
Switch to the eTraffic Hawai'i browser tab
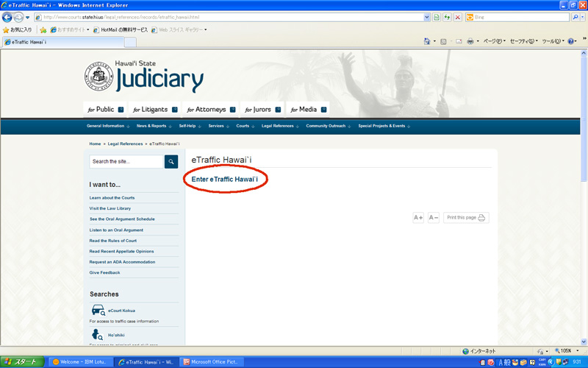[63, 42]
